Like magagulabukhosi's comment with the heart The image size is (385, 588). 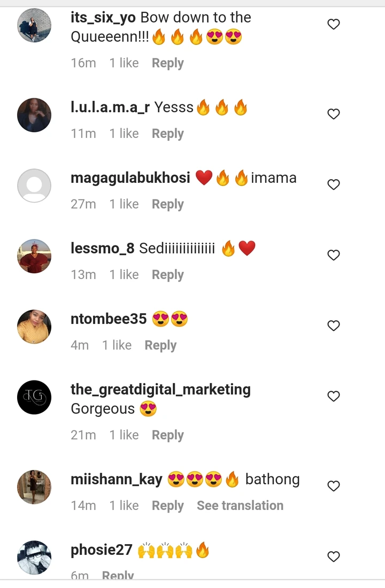[334, 184]
